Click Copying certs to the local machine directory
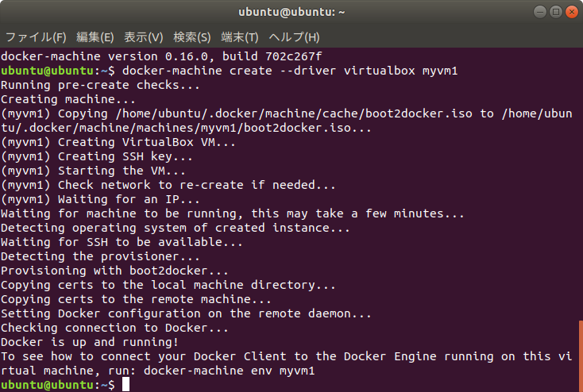583x392 pixels. (168, 285)
